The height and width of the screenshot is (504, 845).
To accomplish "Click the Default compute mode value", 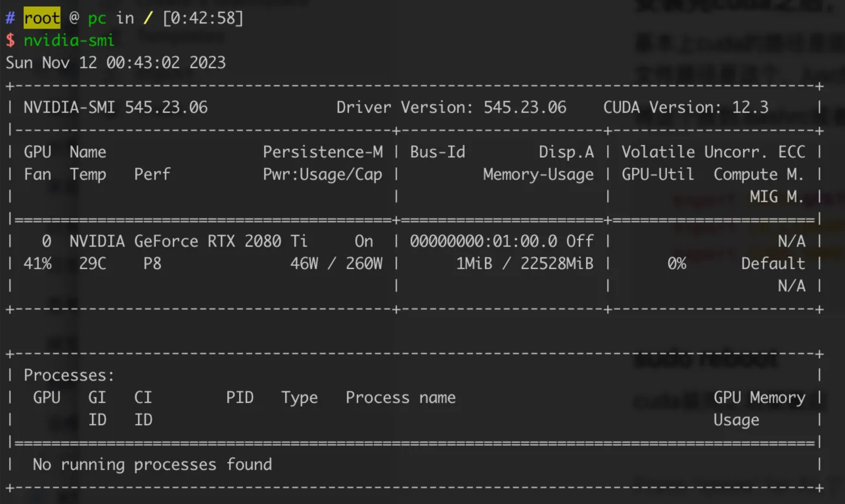I will click(x=773, y=264).
